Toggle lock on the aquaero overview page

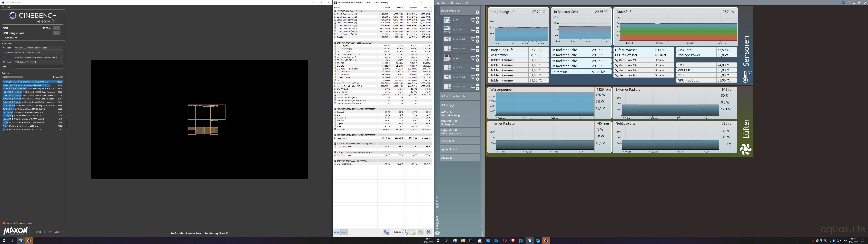(x=477, y=56)
